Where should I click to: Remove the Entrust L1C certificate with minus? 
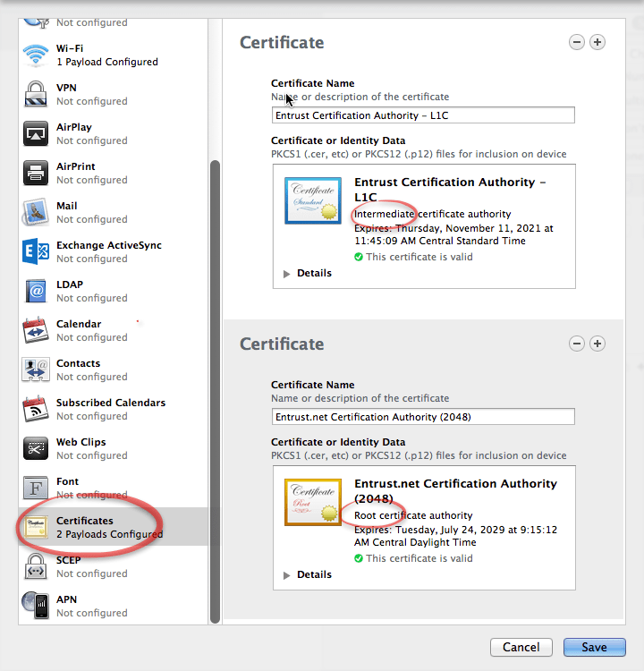576,42
